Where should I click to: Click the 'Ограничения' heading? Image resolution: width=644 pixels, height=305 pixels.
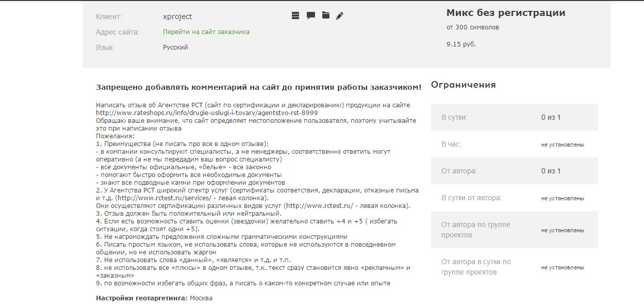(x=464, y=85)
